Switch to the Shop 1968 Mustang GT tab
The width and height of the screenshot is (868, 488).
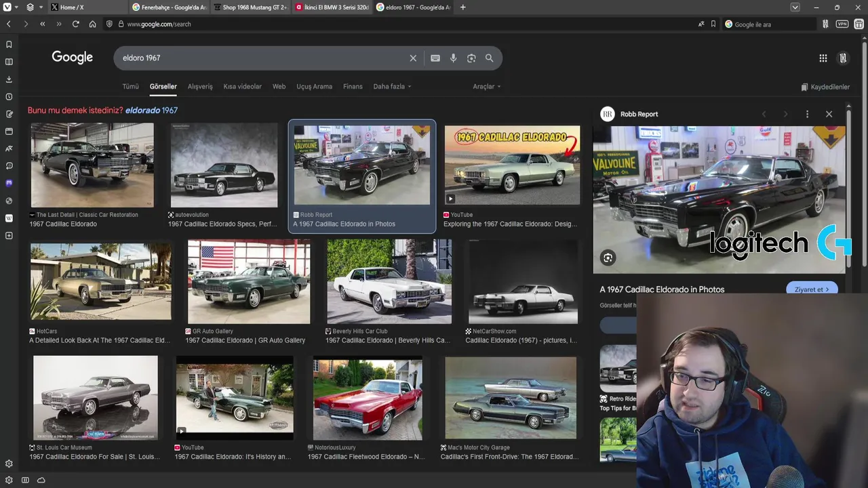[250, 7]
